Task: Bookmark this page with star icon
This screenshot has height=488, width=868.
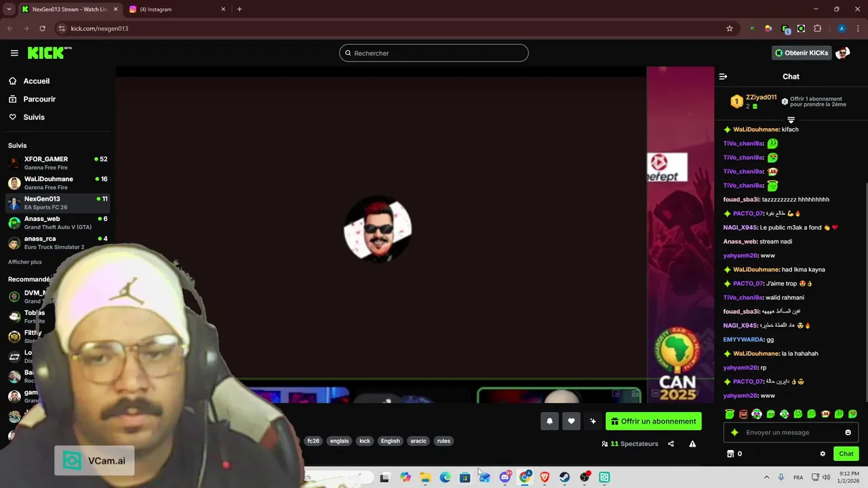Action: click(x=730, y=28)
